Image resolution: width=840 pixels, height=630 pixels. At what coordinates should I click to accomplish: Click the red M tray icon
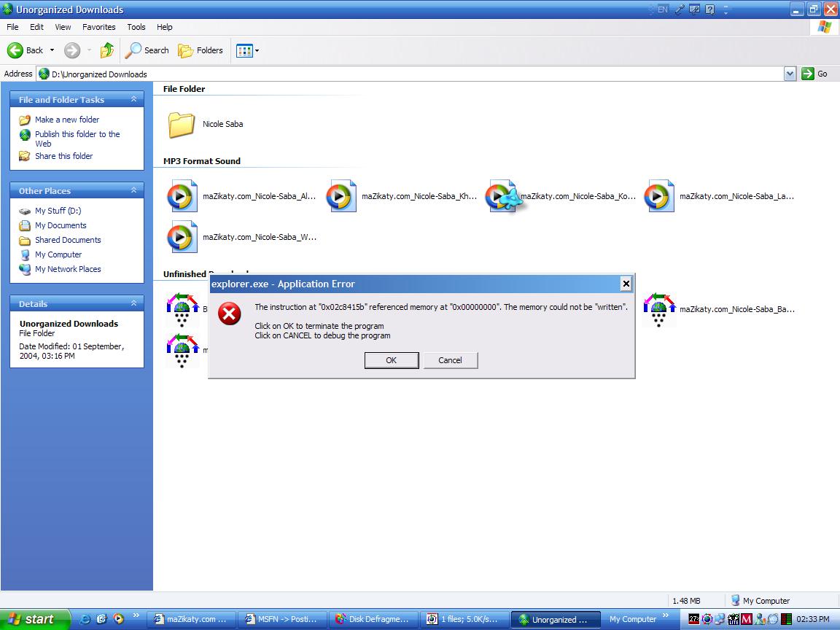pos(746,619)
